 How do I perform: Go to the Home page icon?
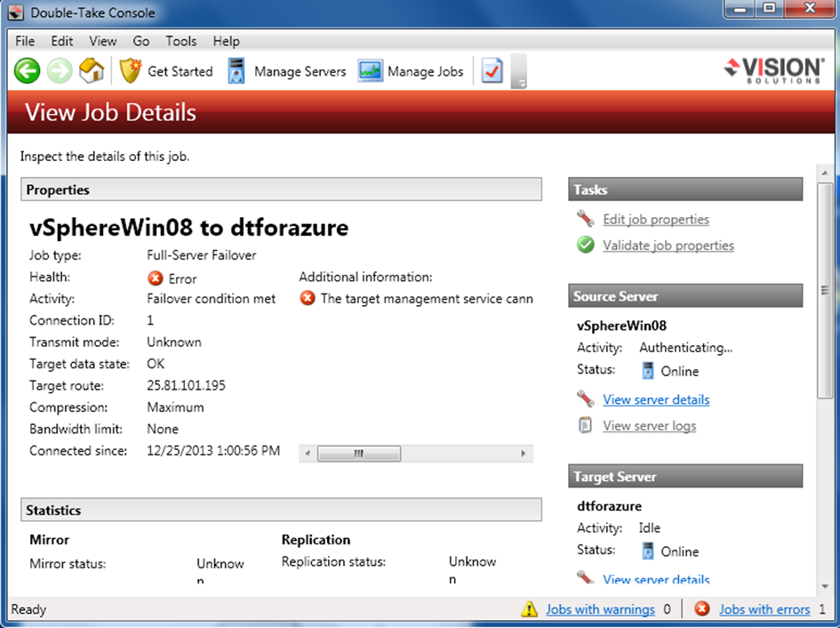click(x=92, y=71)
